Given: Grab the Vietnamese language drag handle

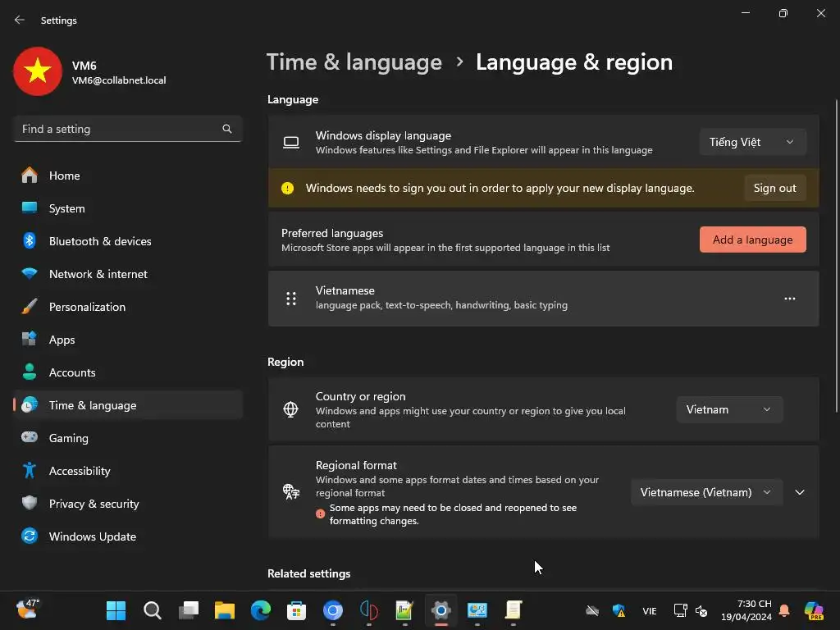Looking at the screenshot, I should coord(291,299).
